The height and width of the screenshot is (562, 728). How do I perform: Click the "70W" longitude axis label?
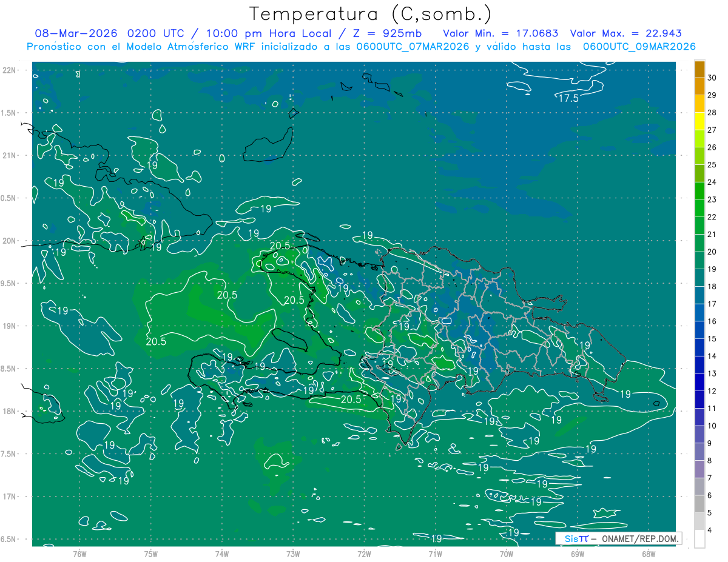[507, 554]
